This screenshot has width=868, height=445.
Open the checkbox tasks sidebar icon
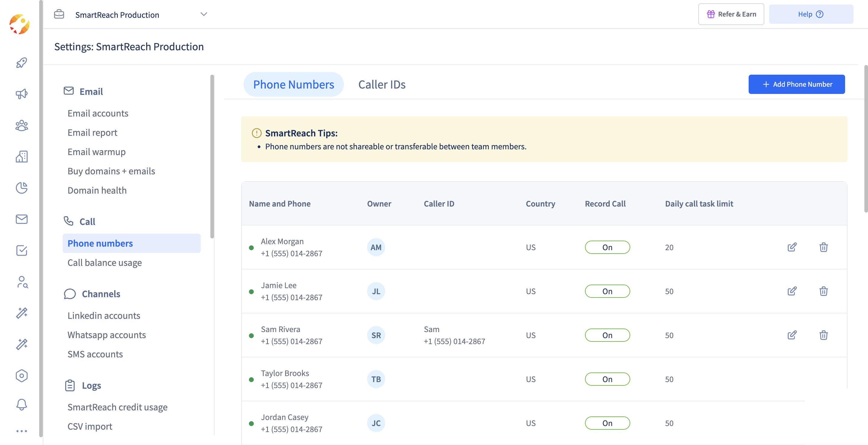(22, 251)
